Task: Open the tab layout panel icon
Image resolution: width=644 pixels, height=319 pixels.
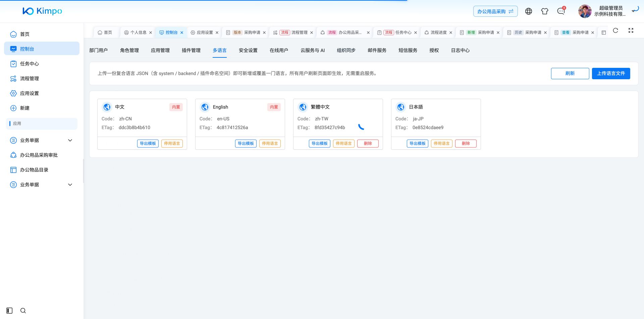Action: pyautogui.click(x=604, y=33)
